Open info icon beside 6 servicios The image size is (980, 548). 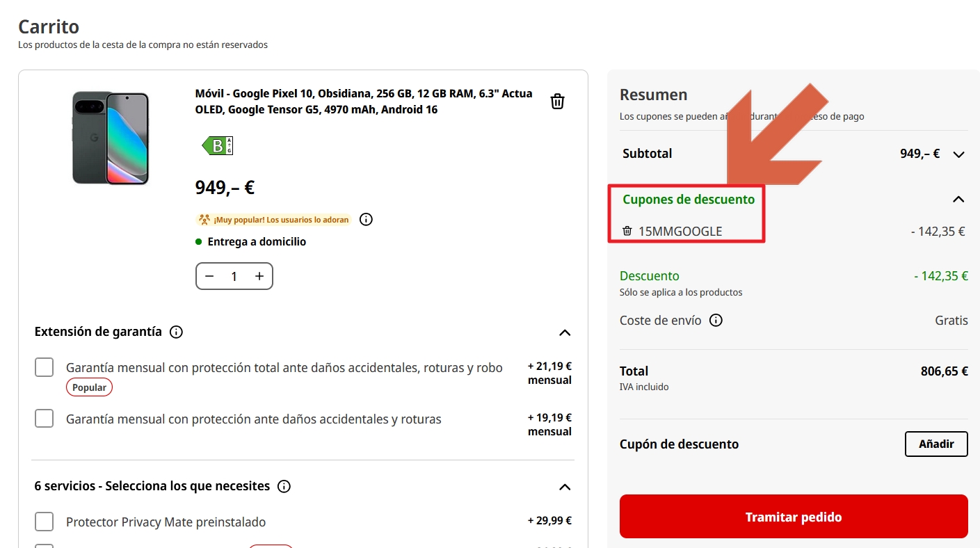click(284, 486)
